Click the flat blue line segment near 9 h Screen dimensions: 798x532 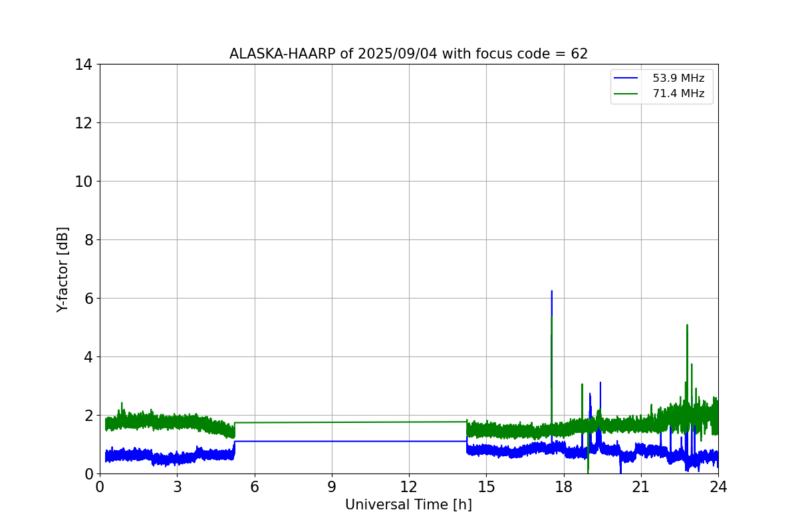pyautogui.click(x=332, y=441)
